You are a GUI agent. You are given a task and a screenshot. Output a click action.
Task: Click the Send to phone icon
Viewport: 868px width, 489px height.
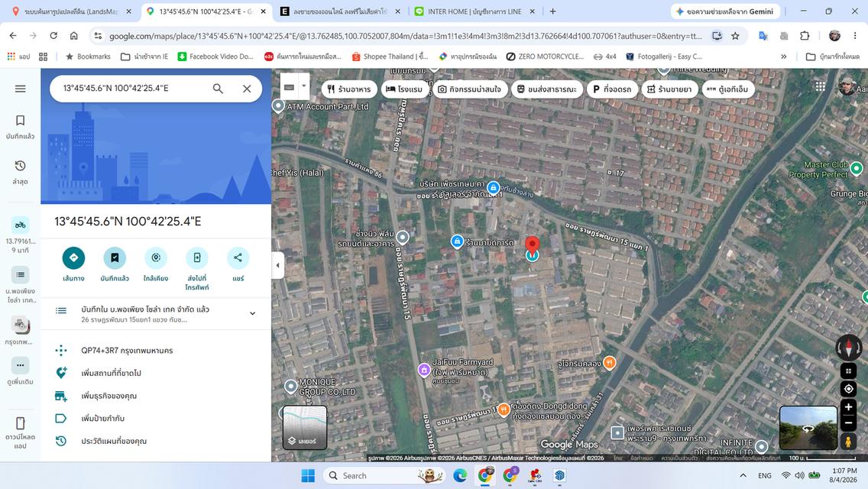coord(197,258)
